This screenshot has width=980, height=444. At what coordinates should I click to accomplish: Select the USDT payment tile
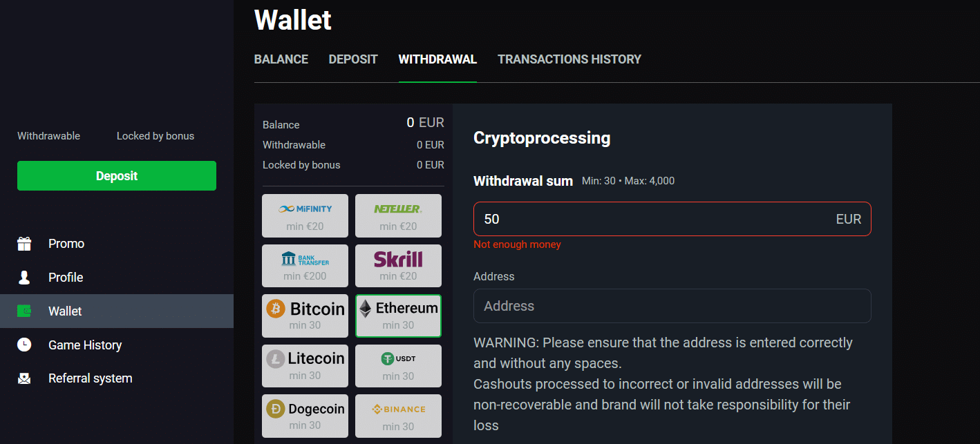pyautogui.click(x=398, y=365)
